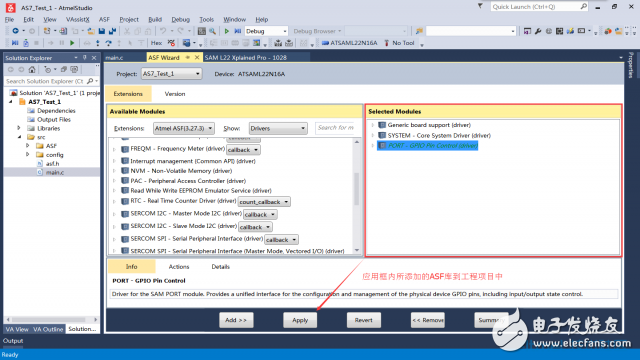Pin the Solution Explorer panel
The width and height of the screenshot is (640, 360).
(85, 58)
